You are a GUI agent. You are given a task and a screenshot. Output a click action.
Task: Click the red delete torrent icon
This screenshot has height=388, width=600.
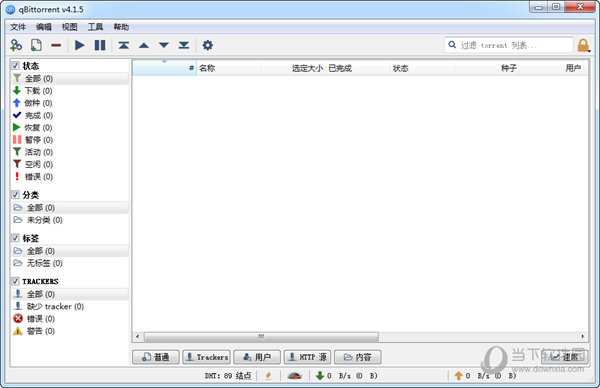coord(56,46)
